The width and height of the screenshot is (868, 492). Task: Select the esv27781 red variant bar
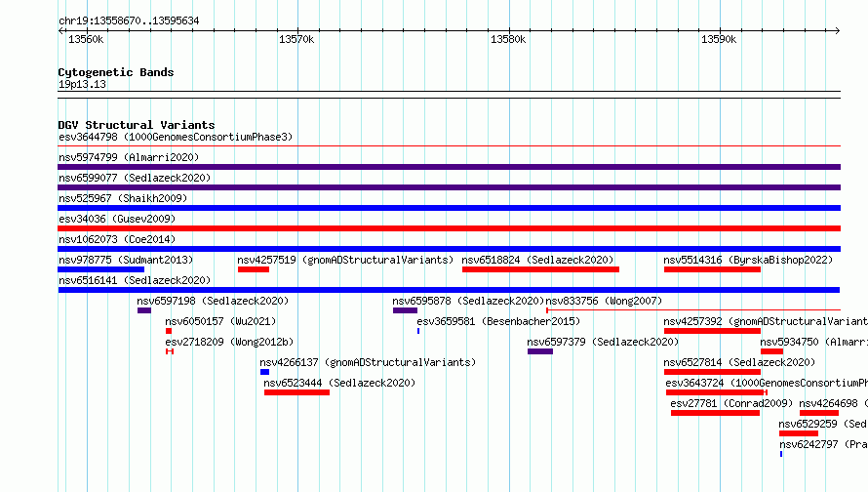coord(715,413)
